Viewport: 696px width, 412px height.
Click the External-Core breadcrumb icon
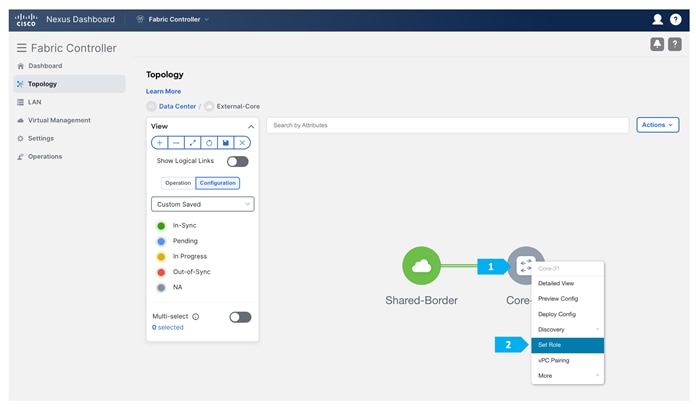coord(209,107)
